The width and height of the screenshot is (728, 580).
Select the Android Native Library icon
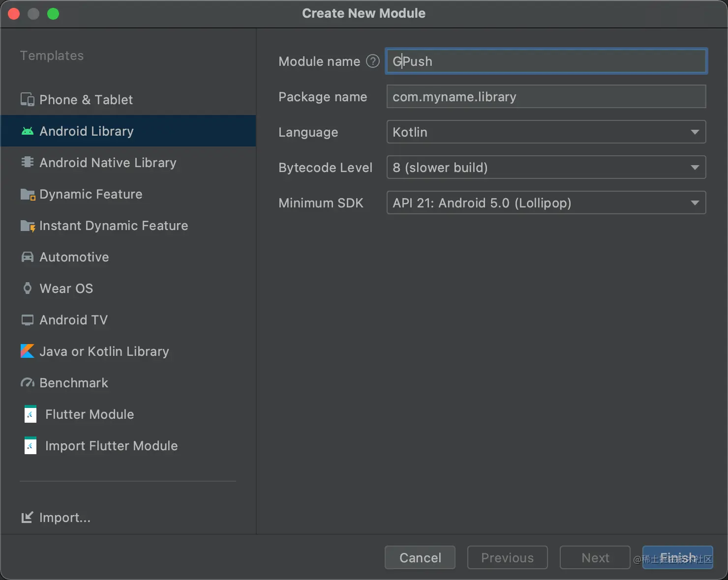28,162
